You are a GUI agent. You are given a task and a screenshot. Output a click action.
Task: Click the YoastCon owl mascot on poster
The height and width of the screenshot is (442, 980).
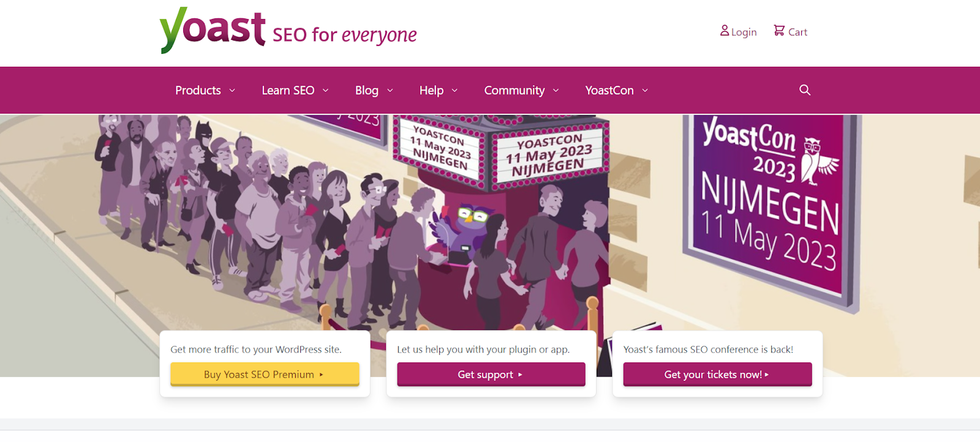(818, 162)
